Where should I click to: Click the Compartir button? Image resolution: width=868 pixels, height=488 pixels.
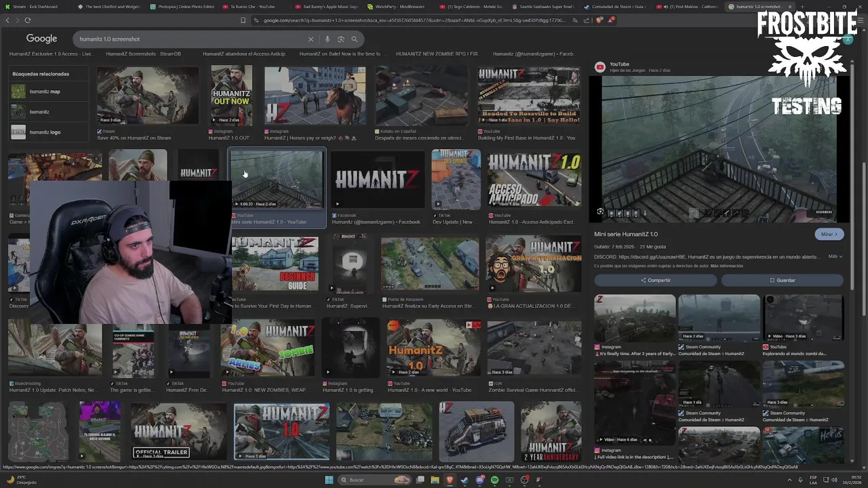point(655,280)
